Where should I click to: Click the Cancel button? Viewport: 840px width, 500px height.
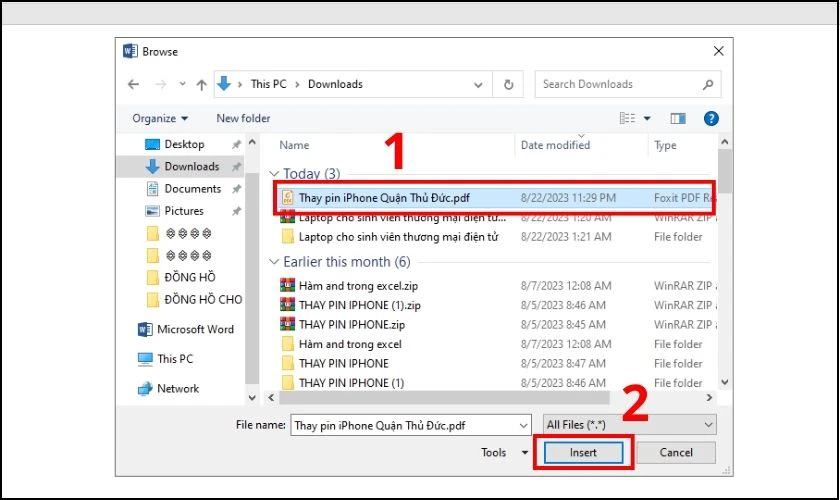pyautogui.click(x=676, y=452)
